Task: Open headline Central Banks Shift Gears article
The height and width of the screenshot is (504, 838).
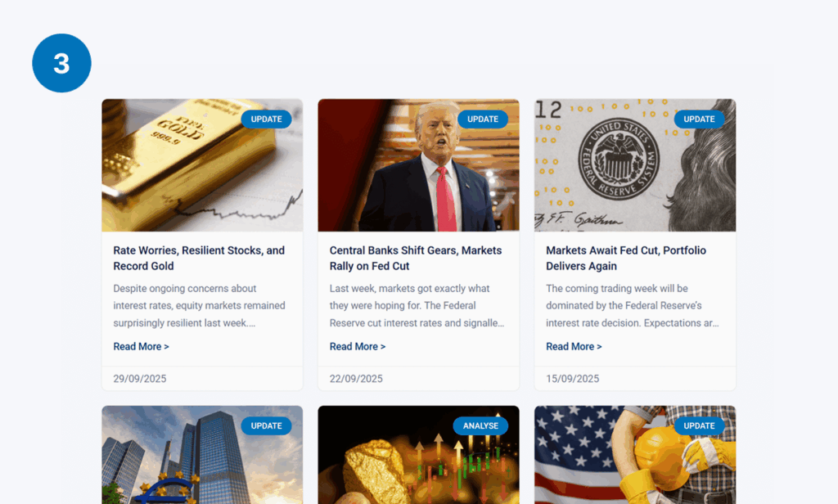Action: (x=415, y=259)
